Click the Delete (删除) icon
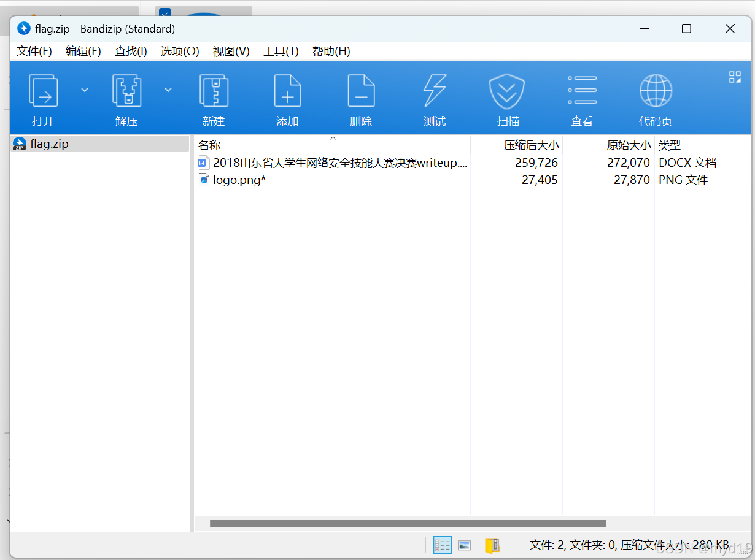The height and width of the screenshot is (560, 755). [x=361, y=91]
